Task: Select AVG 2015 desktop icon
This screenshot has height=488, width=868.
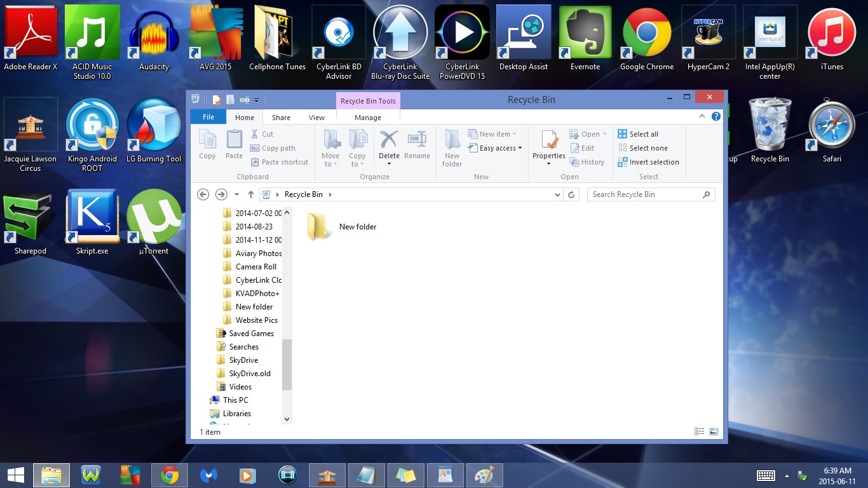Action: tap(215, 38)
